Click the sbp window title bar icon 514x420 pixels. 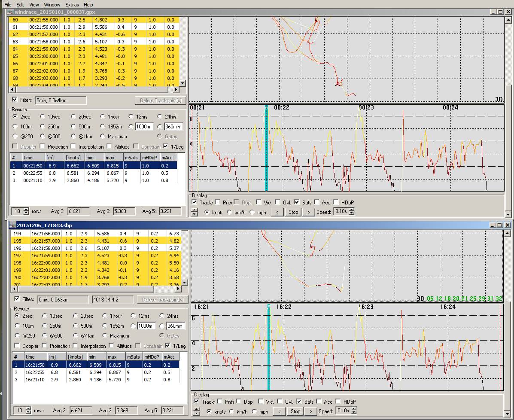[12, 225]
